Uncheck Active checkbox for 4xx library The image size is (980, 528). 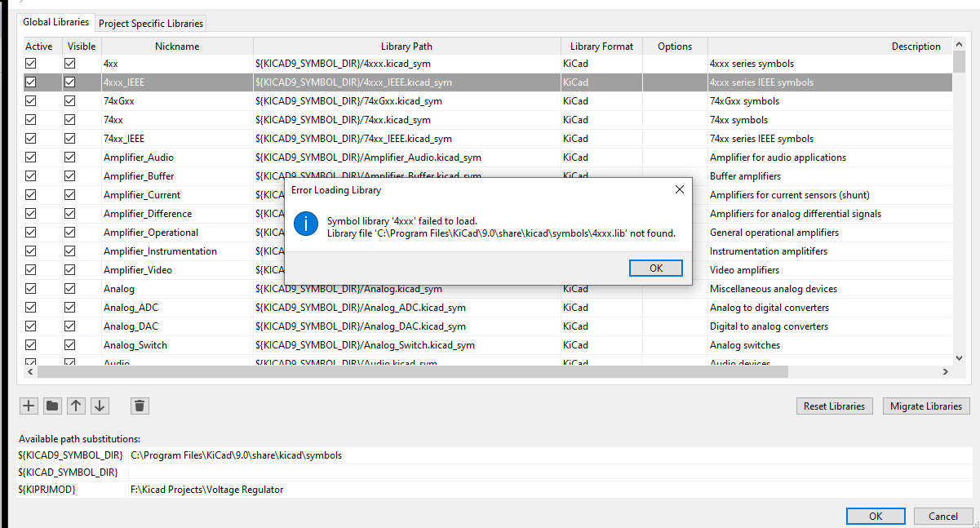[31, 63]
